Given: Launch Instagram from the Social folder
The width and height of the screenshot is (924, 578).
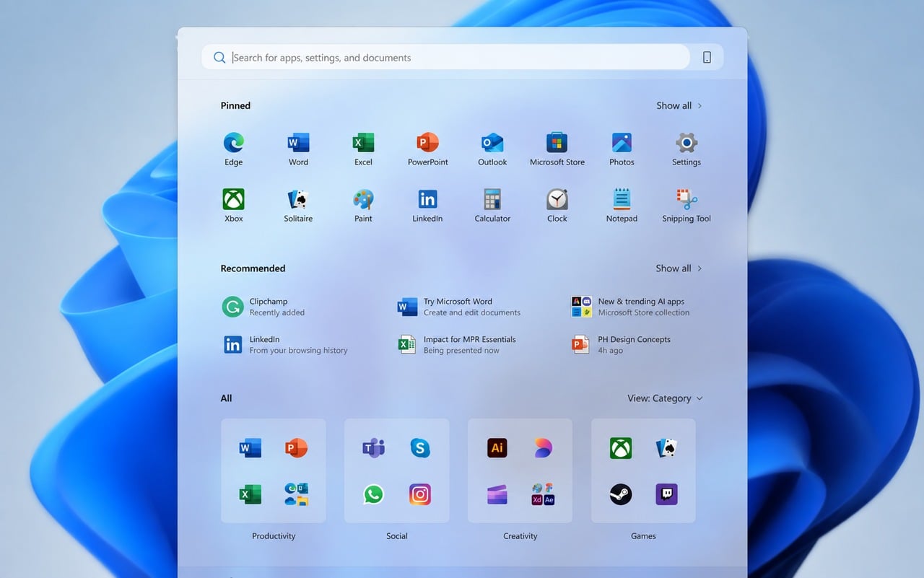Looking at the screenshot, I should tap(420, 494).
